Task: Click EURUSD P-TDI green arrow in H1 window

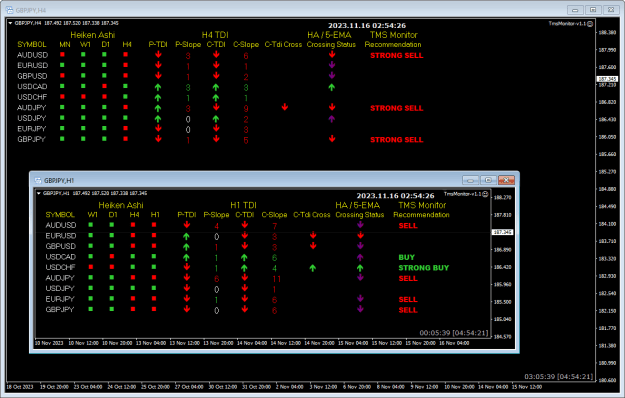Action: click(186, 236)
